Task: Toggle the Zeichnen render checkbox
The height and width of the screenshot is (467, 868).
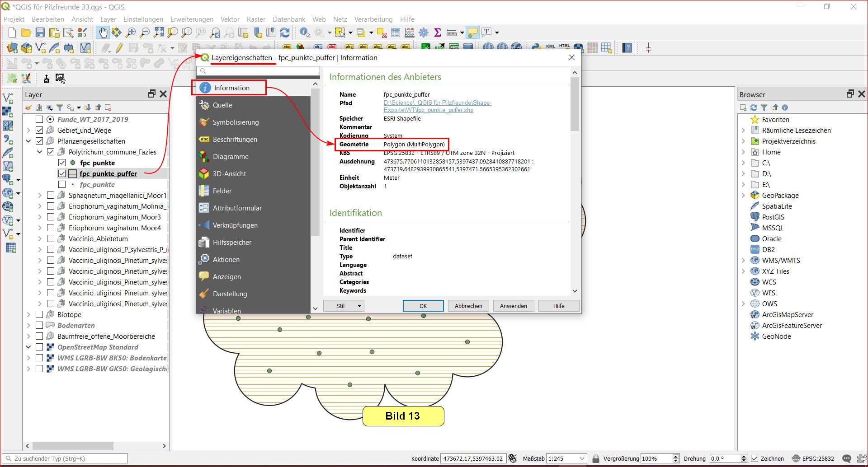Action: (755, 458)
